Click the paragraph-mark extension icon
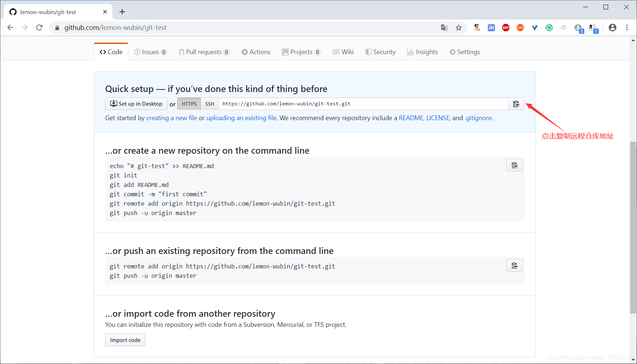This screenshot has height=364, width=637. click(x=477, y=28)
